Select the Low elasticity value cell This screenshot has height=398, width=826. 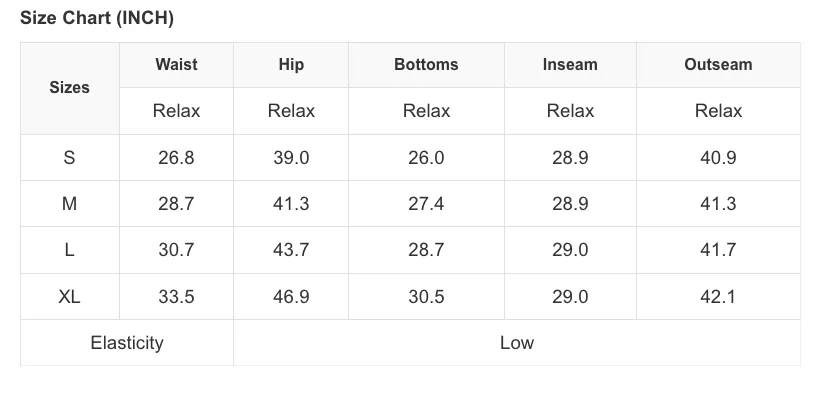517,343
